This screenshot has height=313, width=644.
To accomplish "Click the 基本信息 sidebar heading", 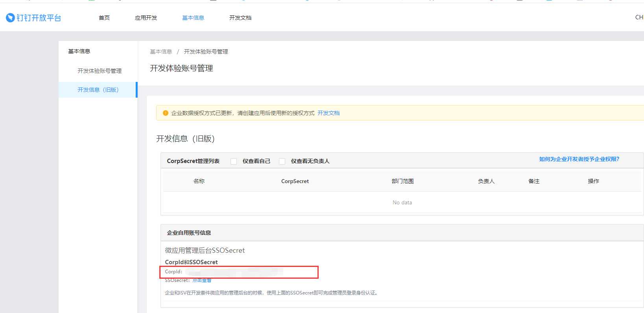I will tap(79, 51).
